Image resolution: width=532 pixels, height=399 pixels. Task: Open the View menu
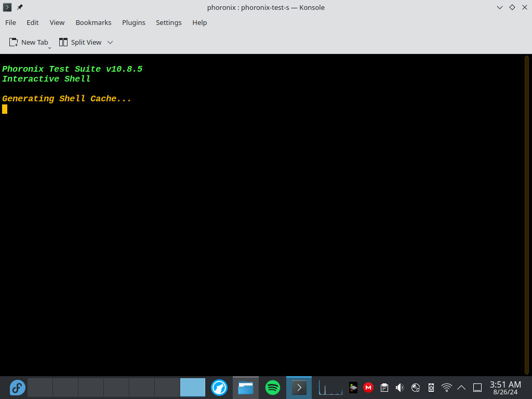(x=57, y=22)
